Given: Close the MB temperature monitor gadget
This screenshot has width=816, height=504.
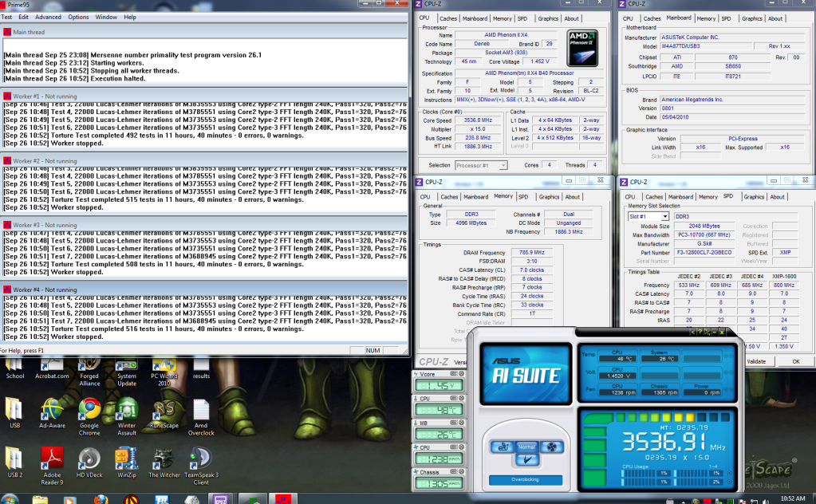Looking at the screenshot, I should tap(461, 423).
